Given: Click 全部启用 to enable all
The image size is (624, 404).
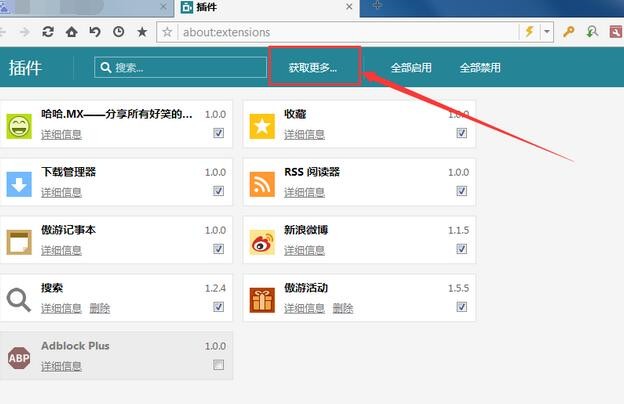Looking at the screenshot, I should click(411, 68).
